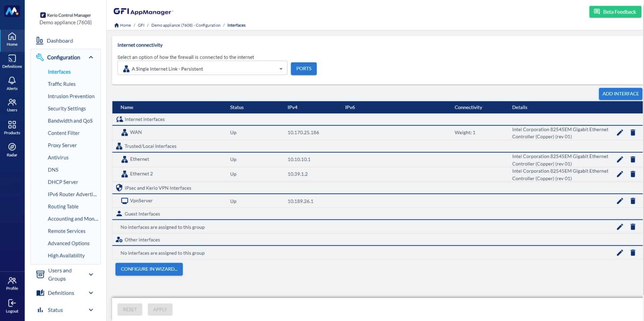Click the Users sidebar icon

point(12,105)
